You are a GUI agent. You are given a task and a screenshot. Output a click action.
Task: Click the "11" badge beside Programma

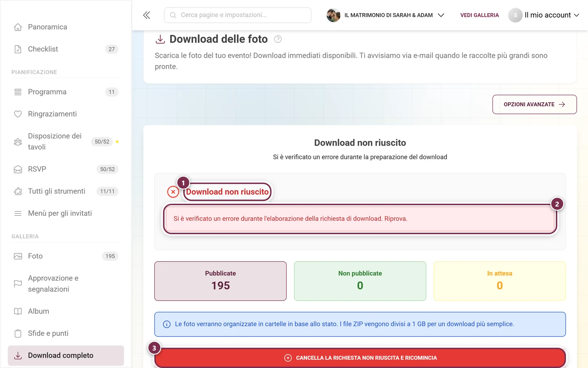tap(112, 92)
